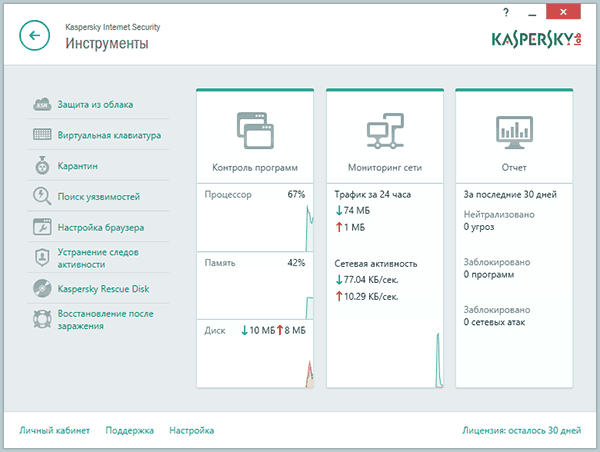
Task: Click the virtual keyboard icon
Action: point(42,135)
